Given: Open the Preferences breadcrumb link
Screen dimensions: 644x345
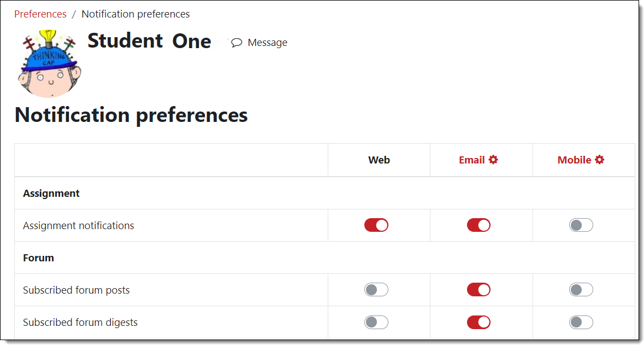Looking at the screenshot, I should click(40, 14).
